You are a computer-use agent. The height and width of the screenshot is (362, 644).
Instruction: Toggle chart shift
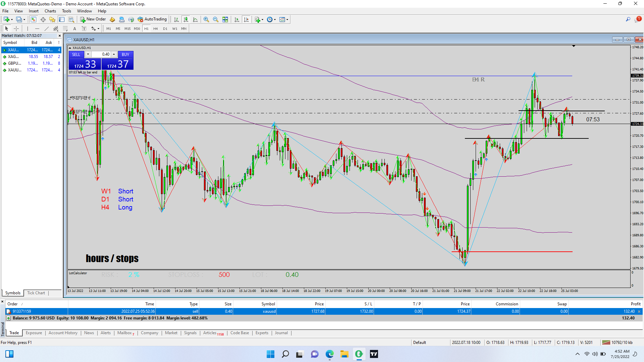tap(246, 19)
